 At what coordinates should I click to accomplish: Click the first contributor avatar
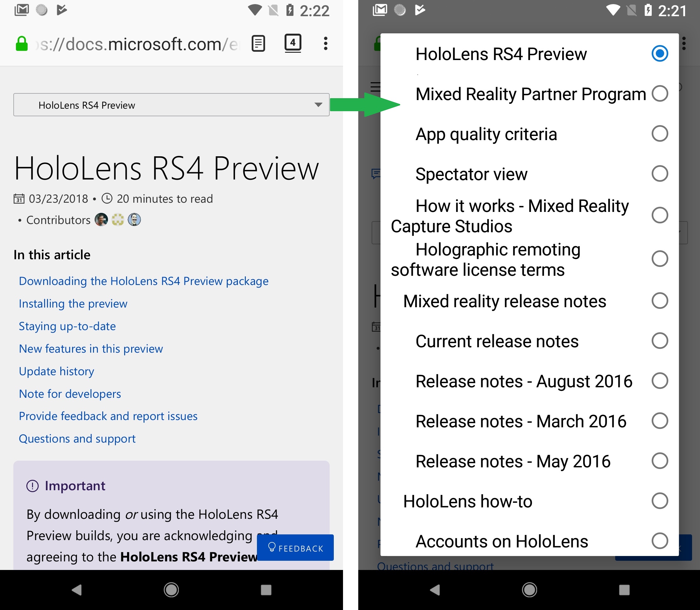click(x=101, y=220)
